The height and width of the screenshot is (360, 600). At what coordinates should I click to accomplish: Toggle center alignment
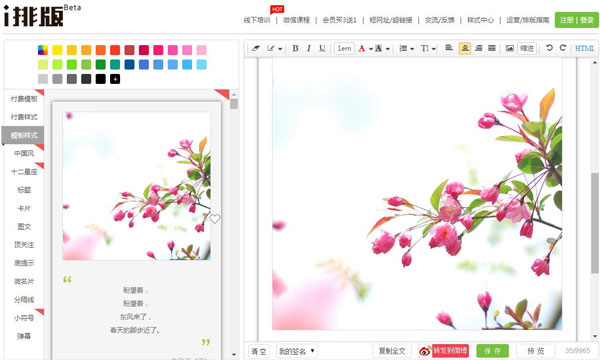[x=465, y=48]
